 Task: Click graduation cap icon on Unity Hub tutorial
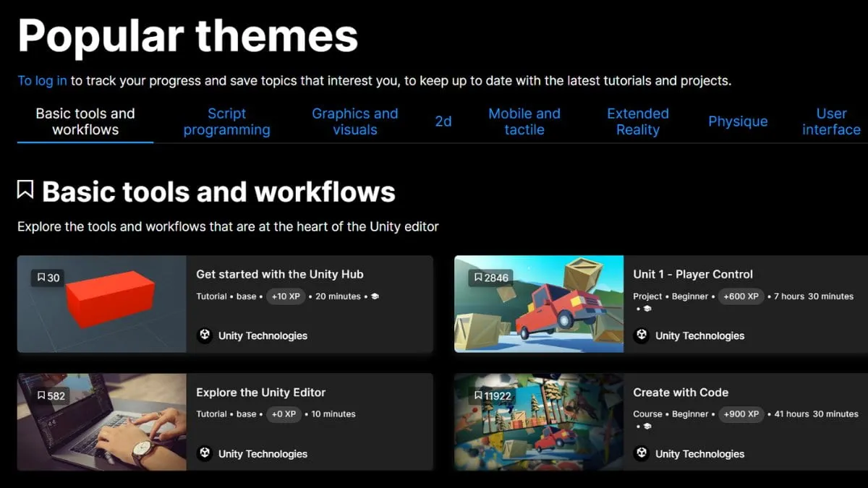[375, 296]
